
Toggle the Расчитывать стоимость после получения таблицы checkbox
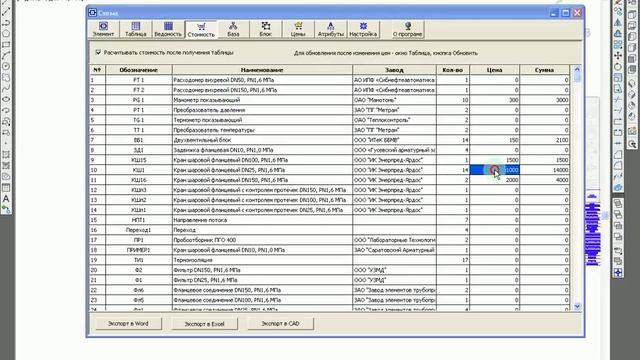pyautogui.click(x=98, y=52)
